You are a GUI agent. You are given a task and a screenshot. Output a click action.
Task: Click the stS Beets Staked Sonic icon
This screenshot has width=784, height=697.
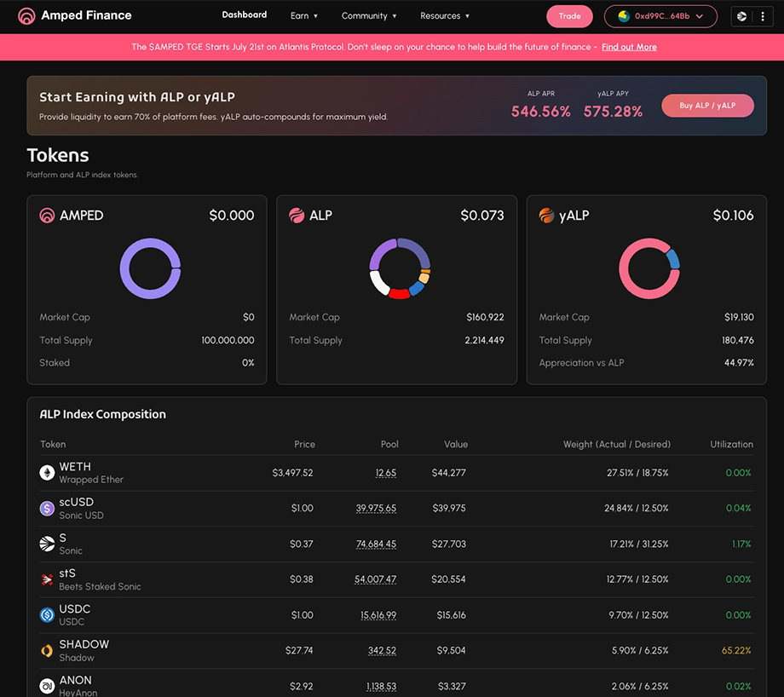47,579
